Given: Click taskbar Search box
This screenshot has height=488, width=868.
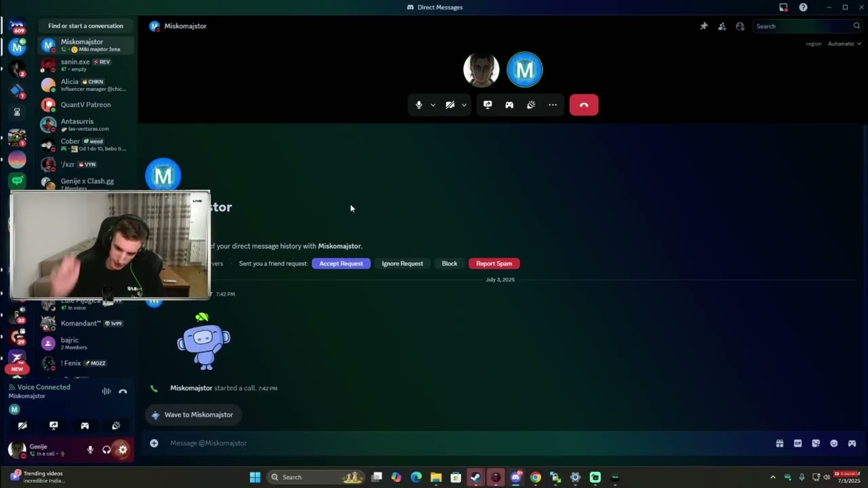Looking at the screenshot, I should pos(315,477).
